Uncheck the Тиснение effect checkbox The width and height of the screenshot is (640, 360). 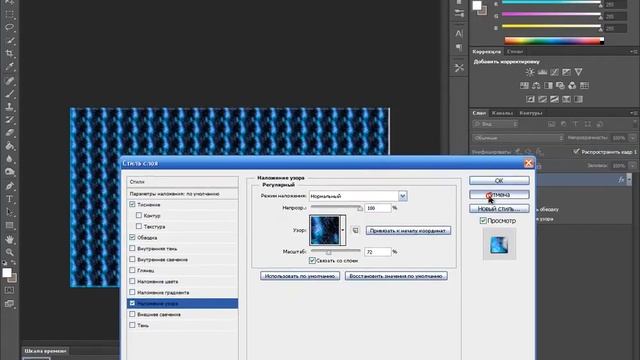click(132, 204)
